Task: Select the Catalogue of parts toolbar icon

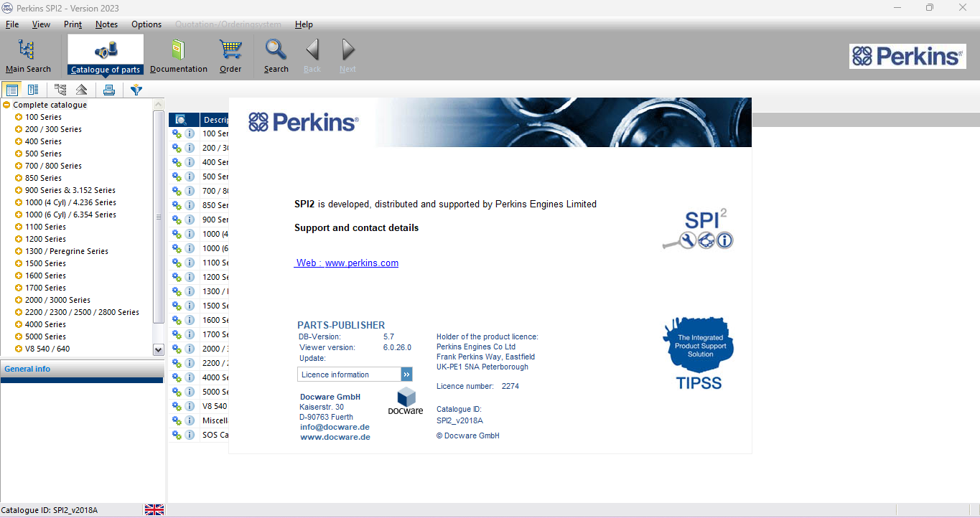Action: (x=106, y=56)
